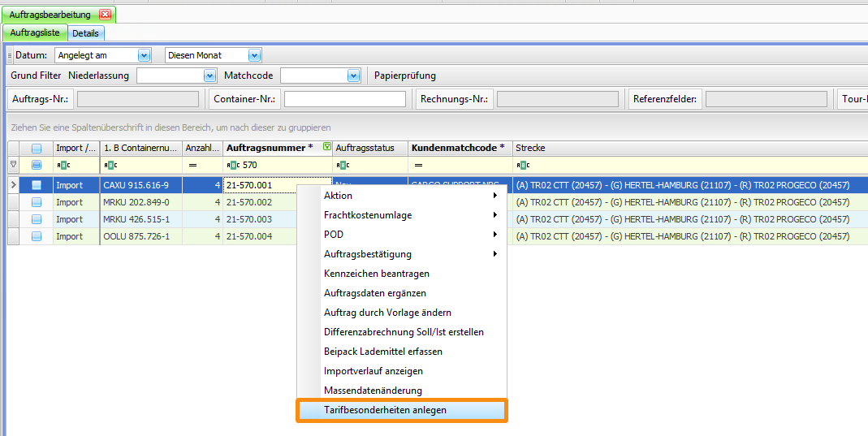Toggle select-all checkbox in grid header
The image size is (868, 436).
[37, 148]
